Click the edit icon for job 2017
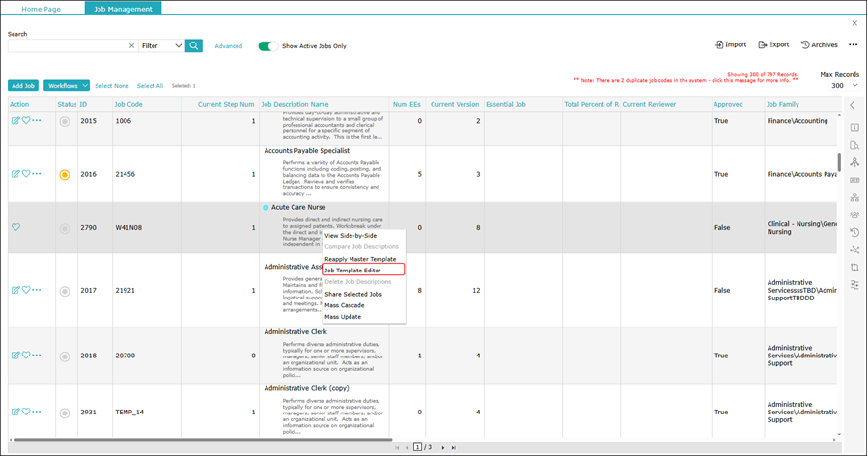The image size is (868, 456). pos(15,291)
